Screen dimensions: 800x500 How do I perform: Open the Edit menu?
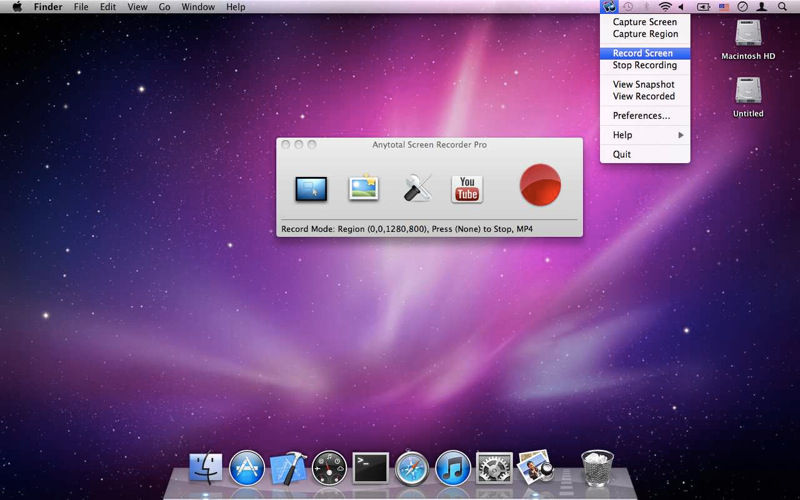click(x=108, y=7)
